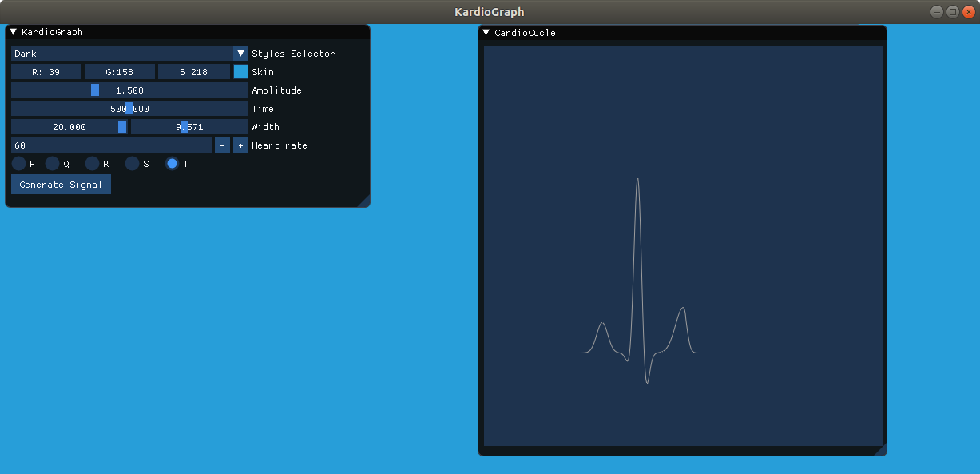
Task: Select the P wave radio button
Action: (x=20, y=163)
